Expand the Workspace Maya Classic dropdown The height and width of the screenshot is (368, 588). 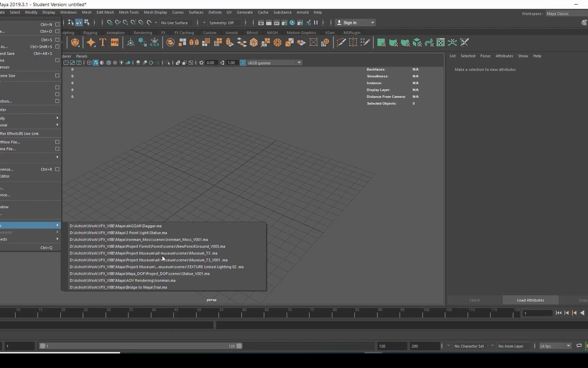coord(566,14)
